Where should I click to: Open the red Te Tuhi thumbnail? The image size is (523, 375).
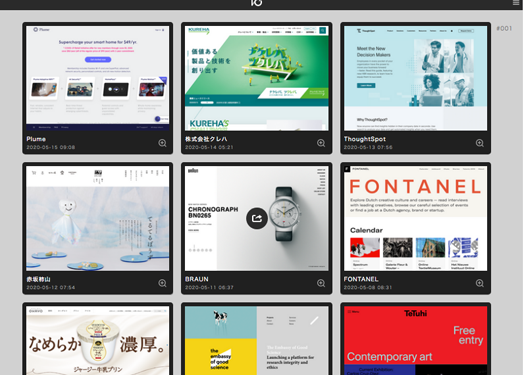click(x=415, y=341)
